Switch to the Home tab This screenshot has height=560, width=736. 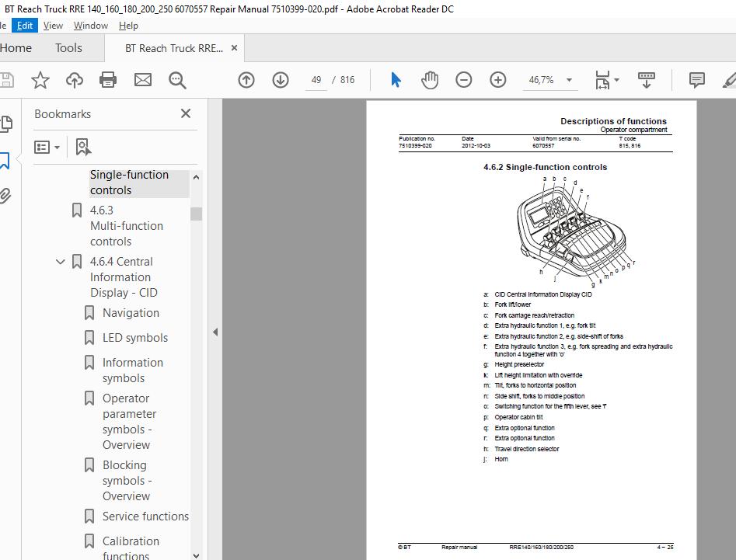click(x=16, y=48)
